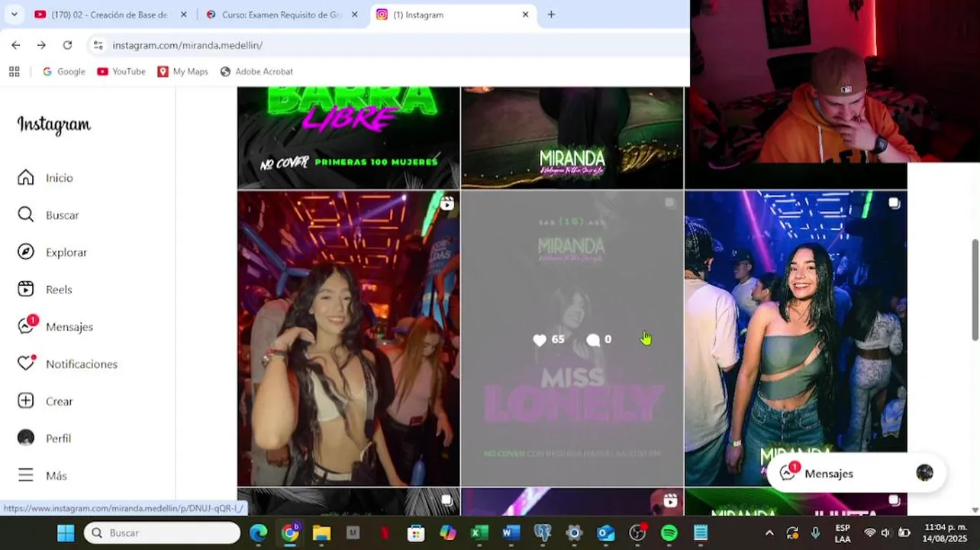Open the Google bookmark
Screen dimensions: 980x550
tap(63, 71)
